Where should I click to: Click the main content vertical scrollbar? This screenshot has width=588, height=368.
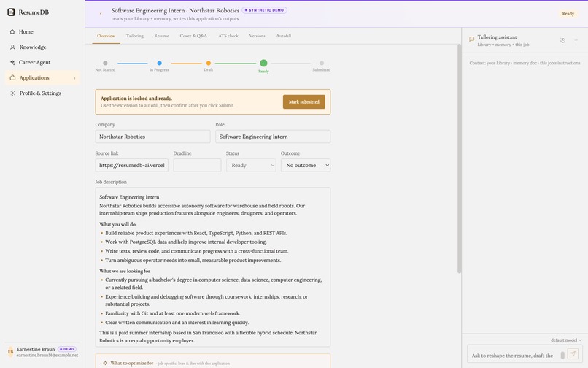[x=459, y=158]
